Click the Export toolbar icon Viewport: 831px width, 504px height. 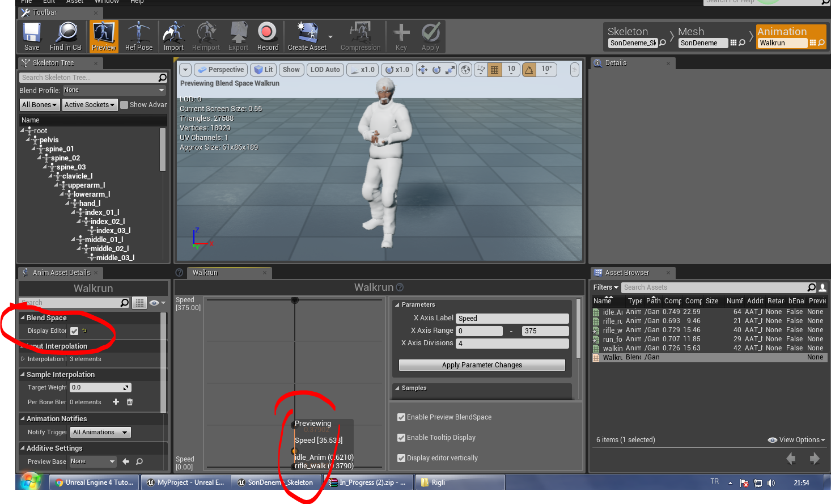pos(238,37)
